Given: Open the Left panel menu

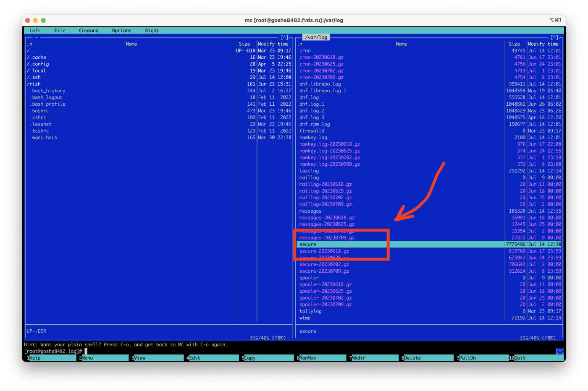Looking at the screenshot, I should click(x=35, y=31).
